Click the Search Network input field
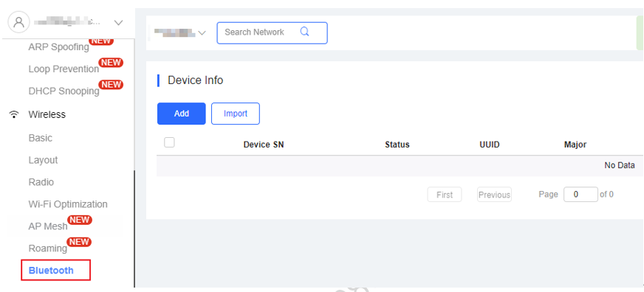Viewport: 644px width, 292px height. (272, 32)
